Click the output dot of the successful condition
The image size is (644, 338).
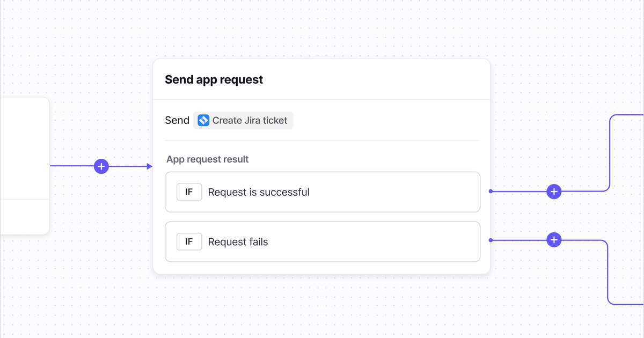[491, 191]
